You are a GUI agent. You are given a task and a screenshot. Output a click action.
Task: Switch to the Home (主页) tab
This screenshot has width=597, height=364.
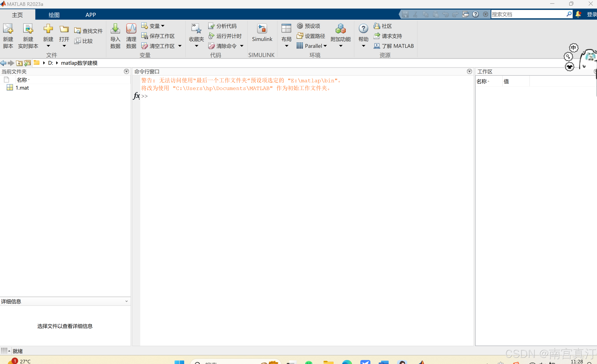17,15
